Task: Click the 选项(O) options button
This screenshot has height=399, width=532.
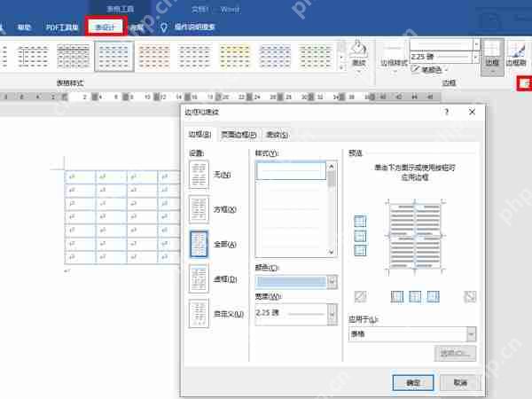Action: pos(456,354)
